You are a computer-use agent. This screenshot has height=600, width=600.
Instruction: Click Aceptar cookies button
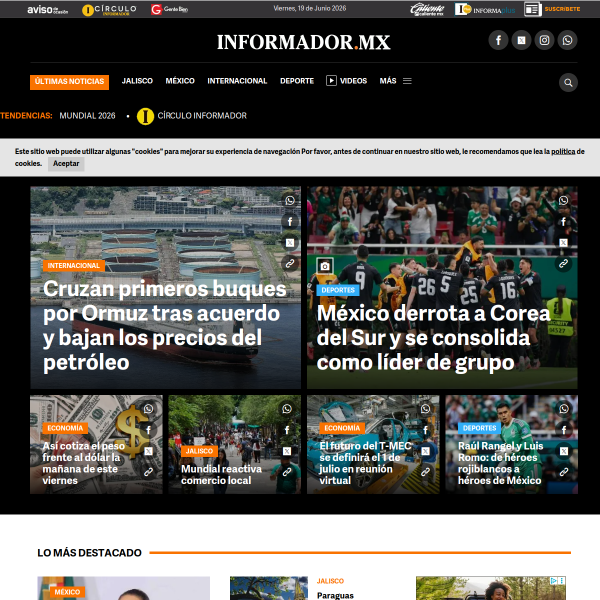click(x=66, y=164)
